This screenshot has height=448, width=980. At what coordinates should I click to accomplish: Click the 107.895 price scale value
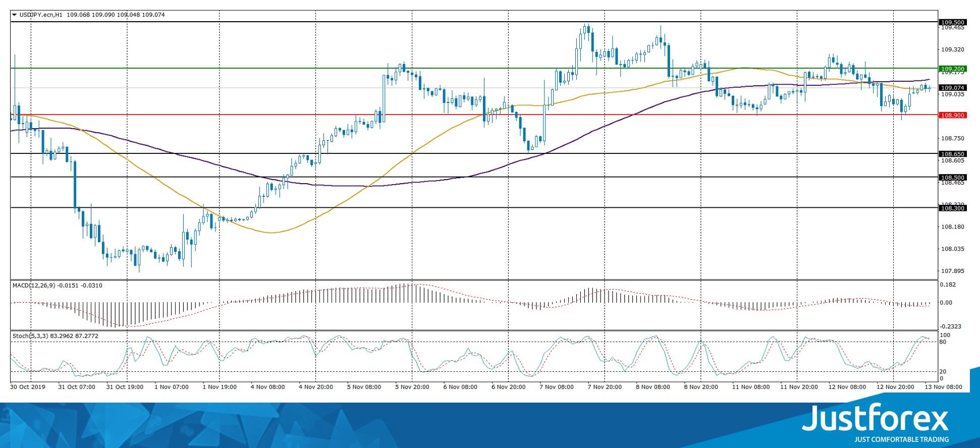pos(953,271)
